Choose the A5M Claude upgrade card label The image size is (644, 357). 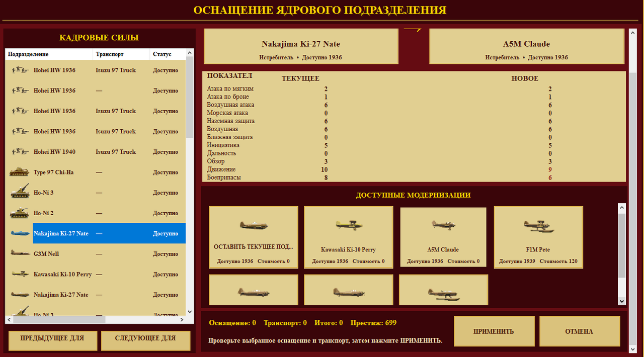point(443,249)
